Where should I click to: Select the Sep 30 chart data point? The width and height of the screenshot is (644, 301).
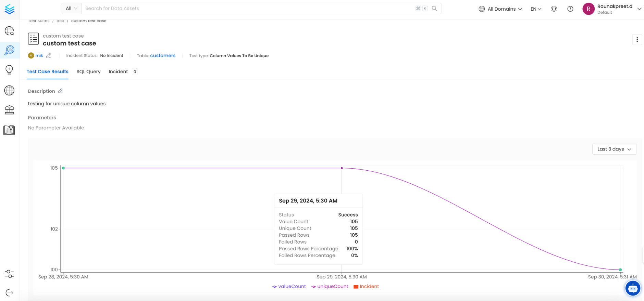coord(620,270)
